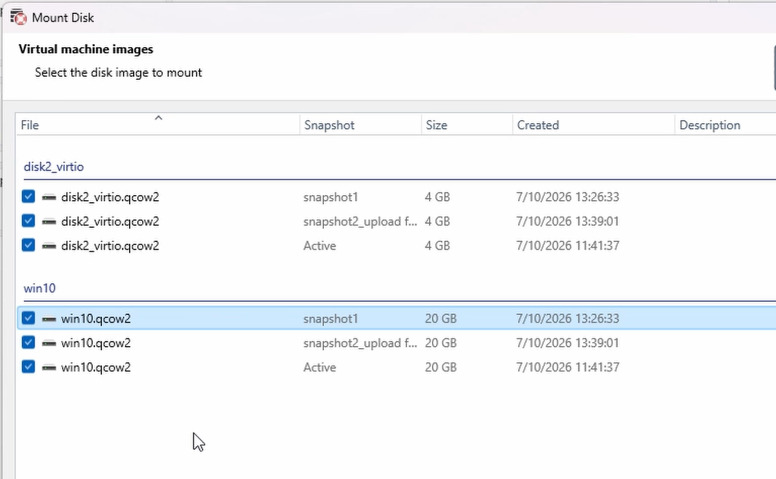Viewport: 776px width, 479px height.
Task: Click 7/10/2026 13:39:01 date in disk2_virtio group
Action: coord(567,221)
